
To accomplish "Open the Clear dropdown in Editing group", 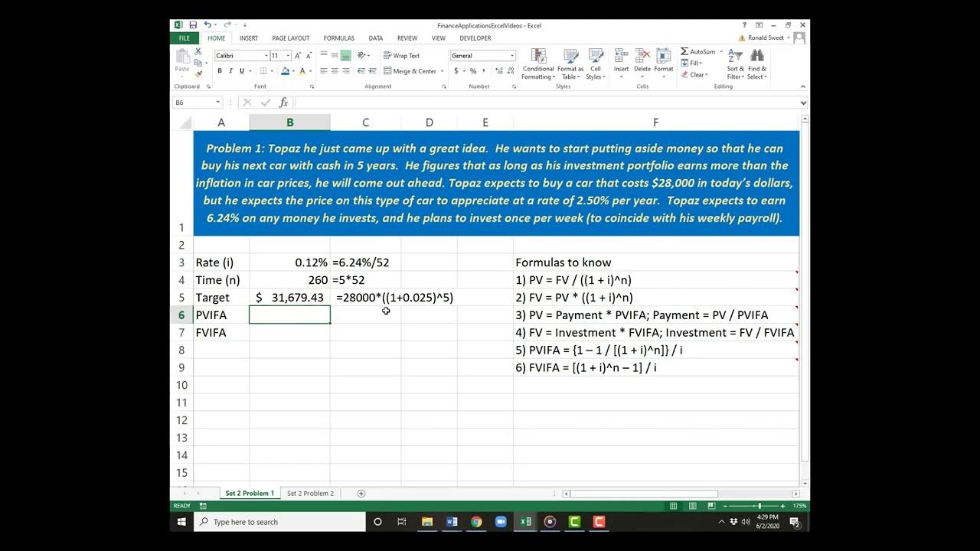I will [695, 74].
